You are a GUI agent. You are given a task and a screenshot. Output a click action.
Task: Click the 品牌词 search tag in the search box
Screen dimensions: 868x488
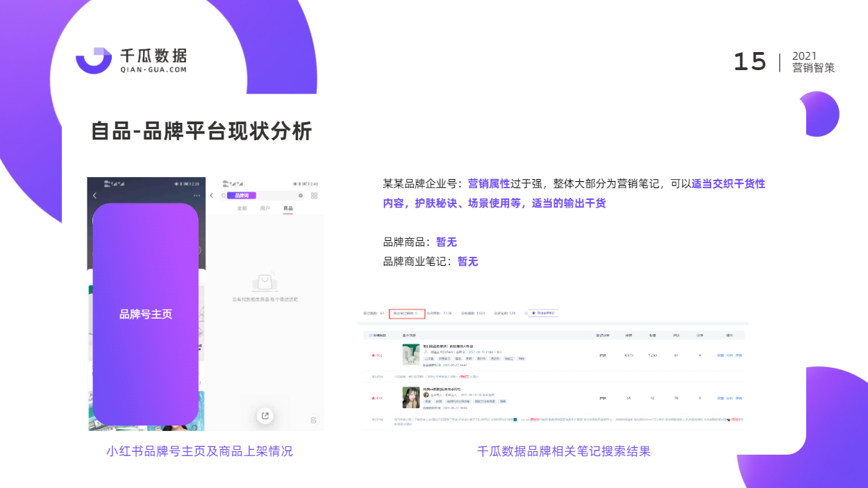pyautogui.click(x=242, y=196)
